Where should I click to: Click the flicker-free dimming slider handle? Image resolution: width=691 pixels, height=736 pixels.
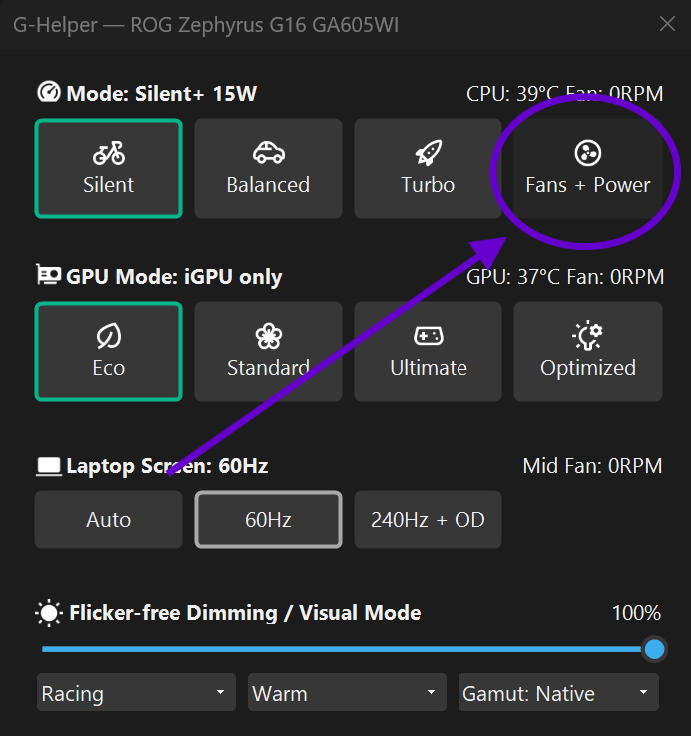pos(654,650)
